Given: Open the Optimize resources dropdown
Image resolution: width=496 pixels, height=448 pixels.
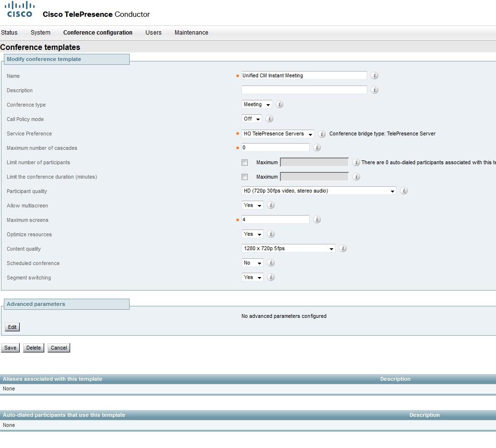Looking at the screenshot, I should (253, 234).
